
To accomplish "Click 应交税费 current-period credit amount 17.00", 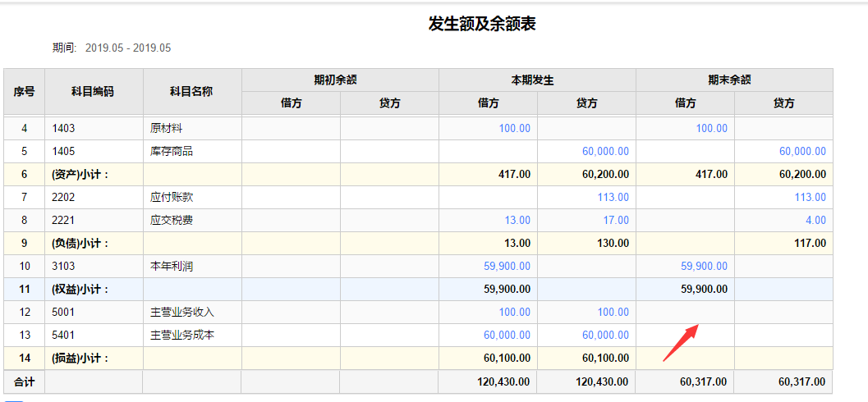I will coord(615,220).
